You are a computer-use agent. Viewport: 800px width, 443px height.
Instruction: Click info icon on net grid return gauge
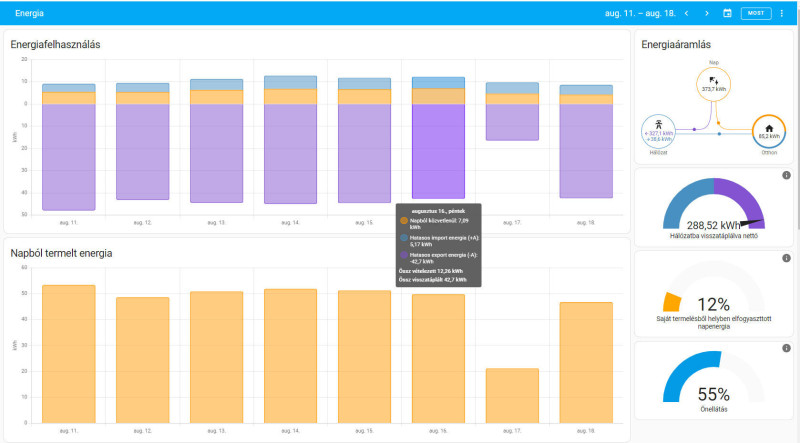[x=786, y=175]
